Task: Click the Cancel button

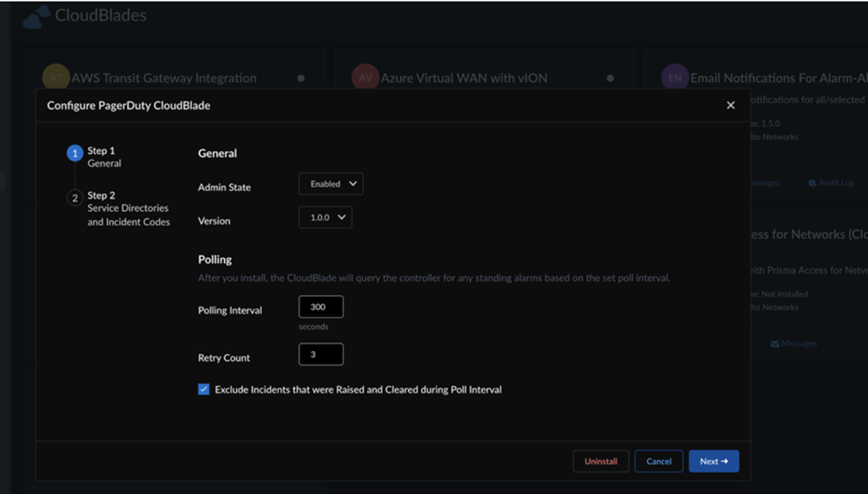Action: [x=659, y=461]
